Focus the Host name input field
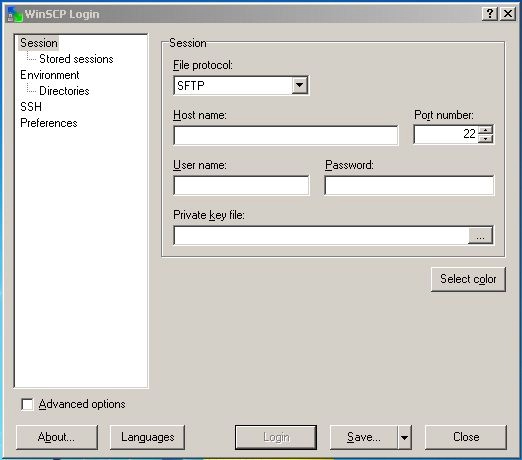Screen dimensions: 522x460 (x=286, y=135)
